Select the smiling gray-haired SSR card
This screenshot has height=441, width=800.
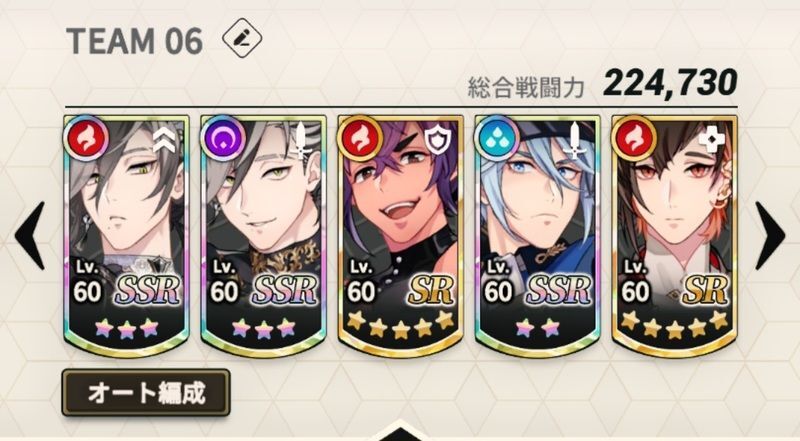point(263,236)
